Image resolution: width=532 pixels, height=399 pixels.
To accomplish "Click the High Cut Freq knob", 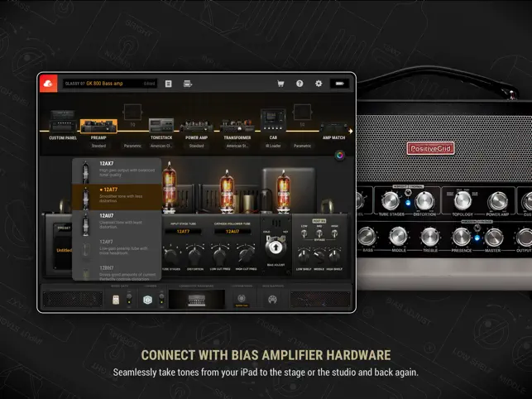I will pyautogui.click(x=246, y=255).
